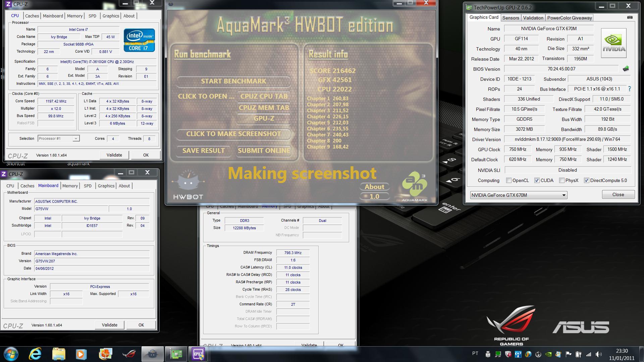
Task: Click the Driver Version field in GPU-Z
Action: (567, 139)
